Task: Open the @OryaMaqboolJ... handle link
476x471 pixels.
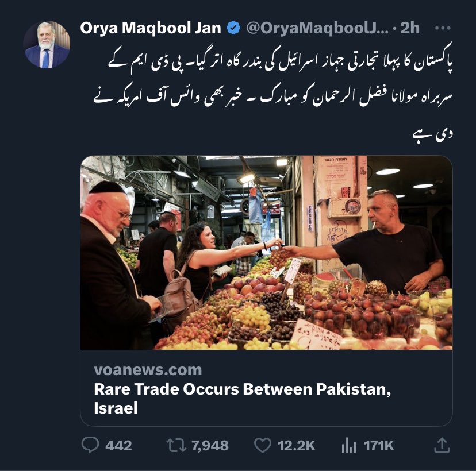Action: tap(317, 28)
